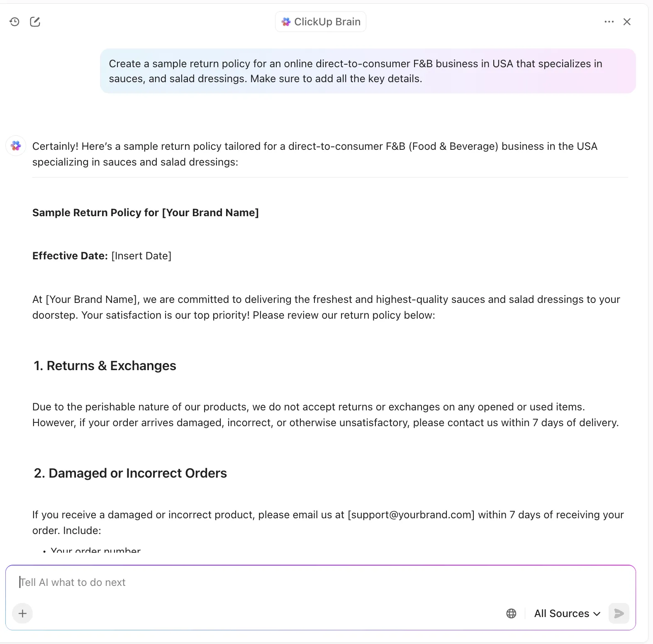The height and width of the screenshot is (644, 653).
Task: Click the 'Returns & Exchanges' heading
Action: (105, 366)
